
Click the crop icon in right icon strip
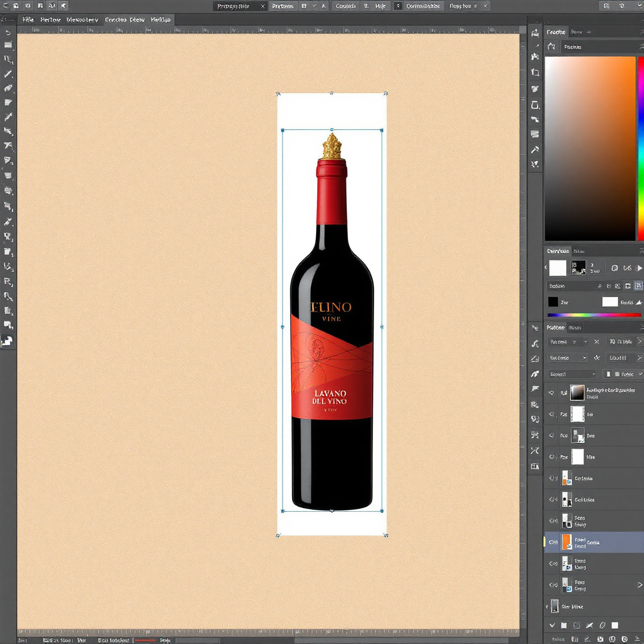click(x=535, y=72)
